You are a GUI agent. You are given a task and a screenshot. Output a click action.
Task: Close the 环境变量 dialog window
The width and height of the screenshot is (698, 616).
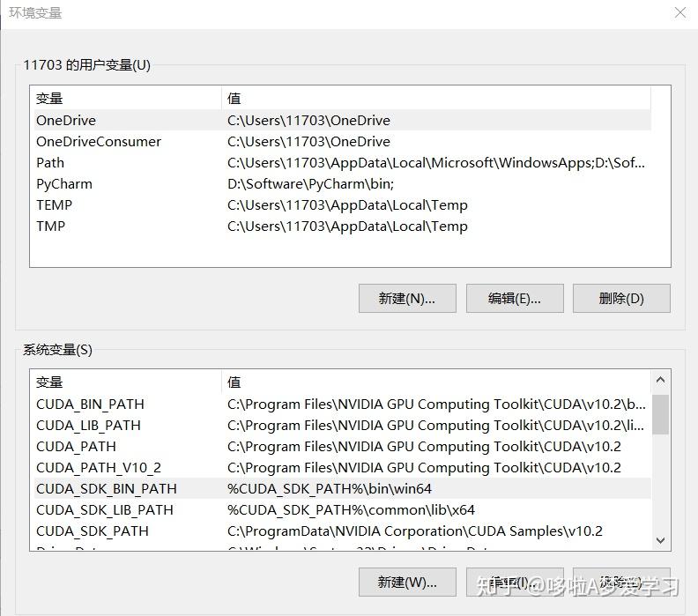[679, 13]
